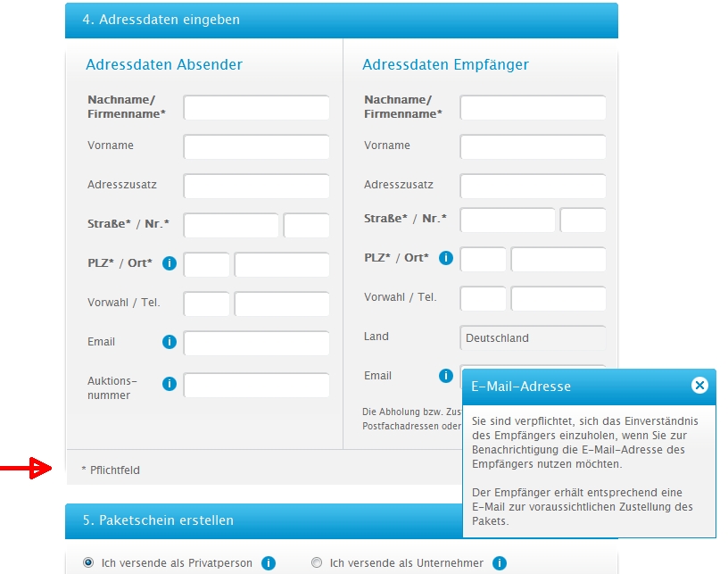Click info icon next to sender PLZ/Ort
The image size is (728, 574).
point(170,263)
